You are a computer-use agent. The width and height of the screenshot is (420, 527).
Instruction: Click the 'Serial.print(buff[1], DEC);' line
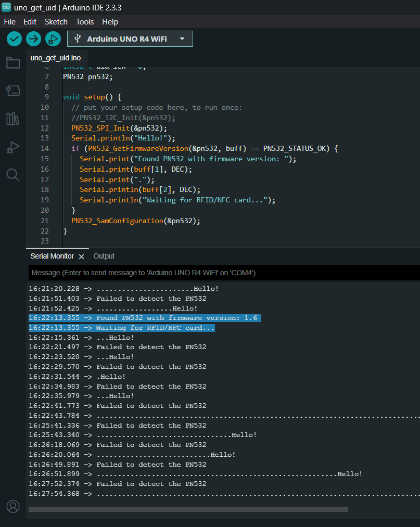pos(135,169)
